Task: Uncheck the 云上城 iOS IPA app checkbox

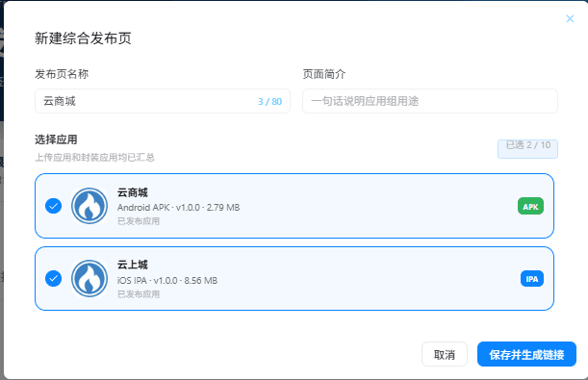Action: (x=53, y=278)
